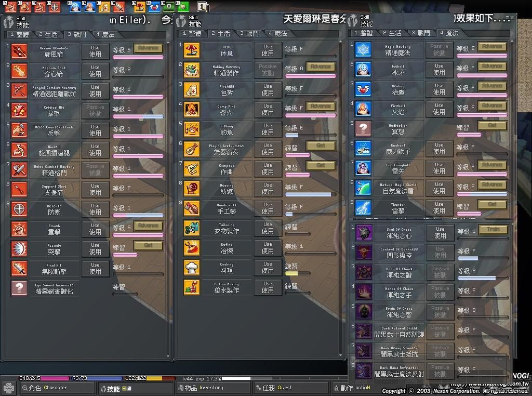The width and height of the screenshot is (532, 396).
Task: Select the Fishing skill icon
Action: [192, 129]
